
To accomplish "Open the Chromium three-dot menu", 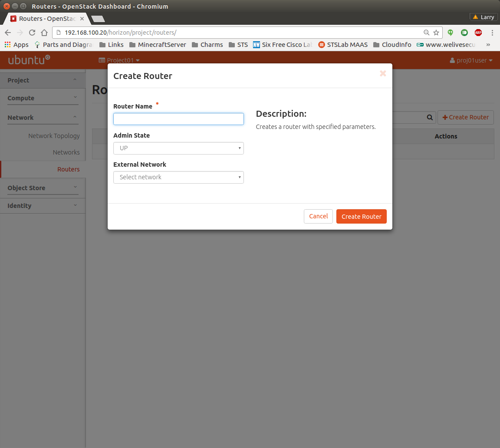I will 492,33.
